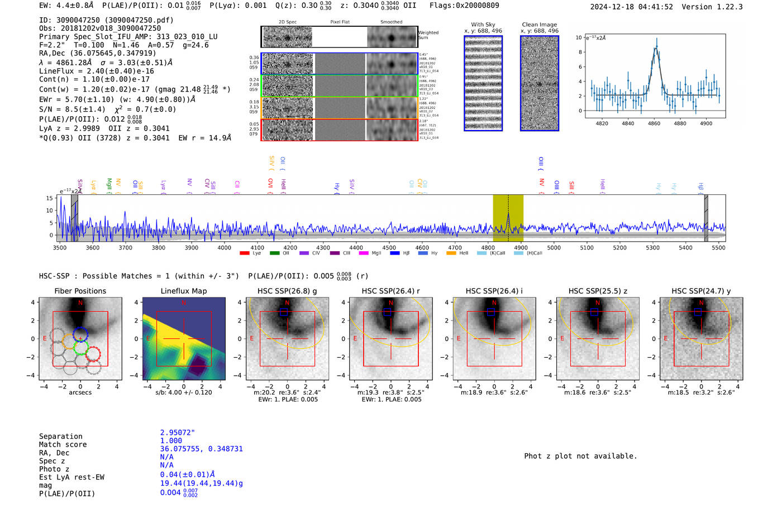Click the blue square marker in HSC g image

coord(284,312)
